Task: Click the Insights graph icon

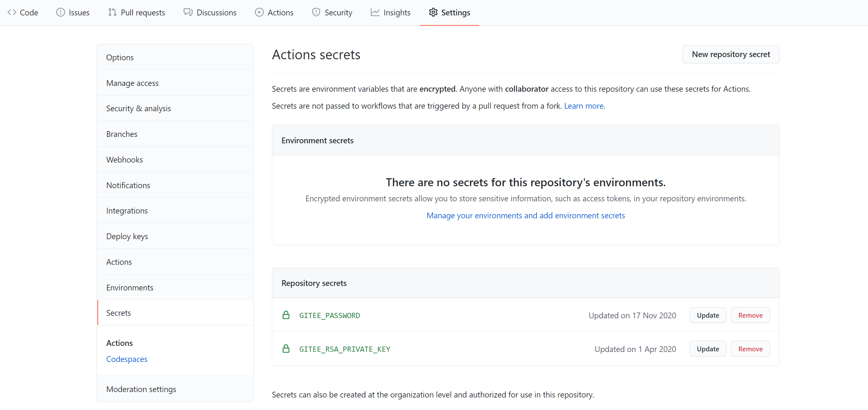Action: pyautogui.click(x=375, y=13)
